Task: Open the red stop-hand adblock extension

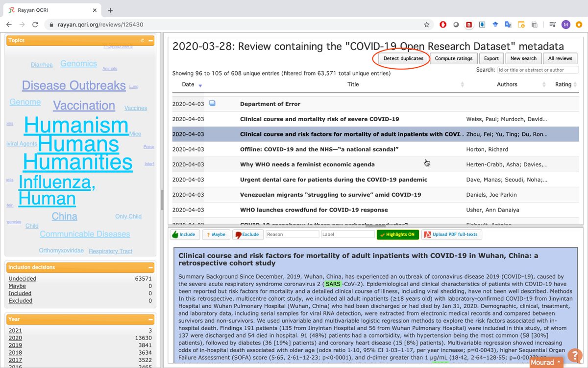Action: (x=442, y=24)
